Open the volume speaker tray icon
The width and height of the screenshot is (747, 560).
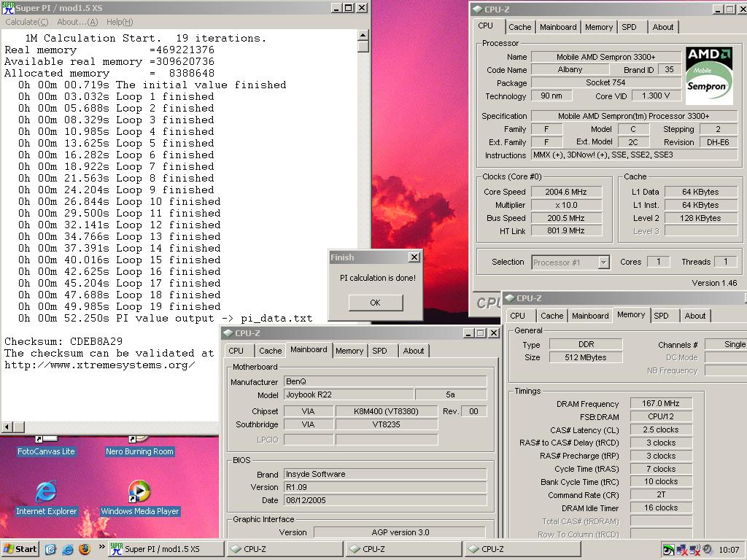(x=708, y=550)
